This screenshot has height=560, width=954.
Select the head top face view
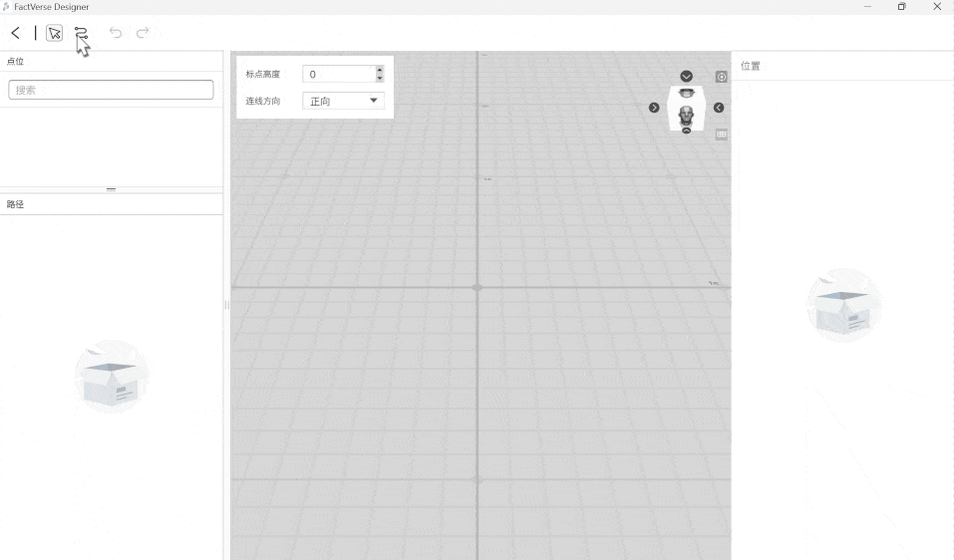point(686,93)
